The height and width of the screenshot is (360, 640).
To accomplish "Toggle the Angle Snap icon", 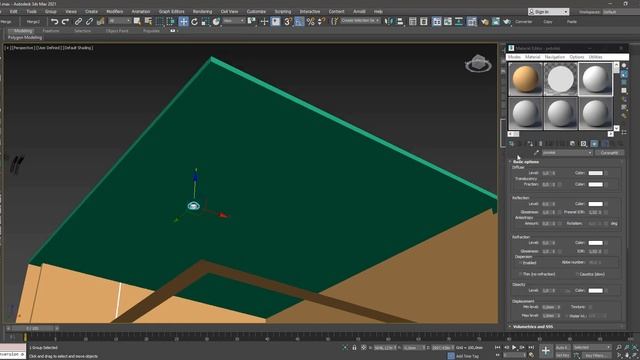I will [x=299, y=22].
